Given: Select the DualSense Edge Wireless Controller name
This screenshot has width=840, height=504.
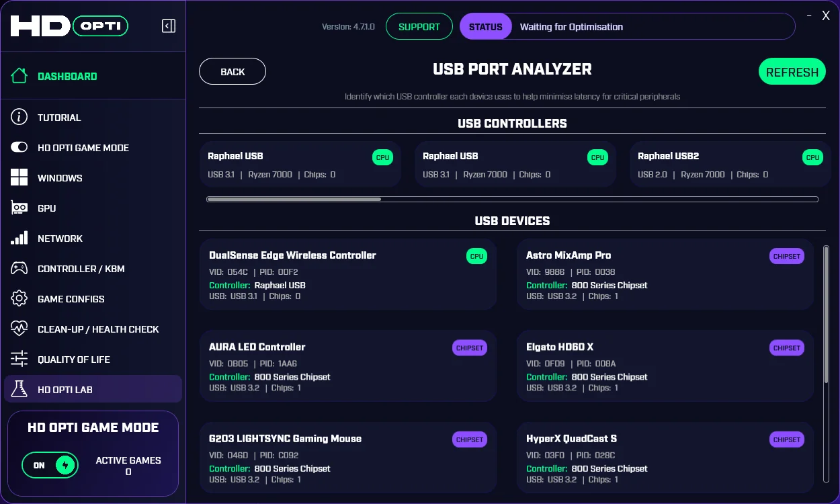Looking at the screenshot, I should tap(292, 255).
